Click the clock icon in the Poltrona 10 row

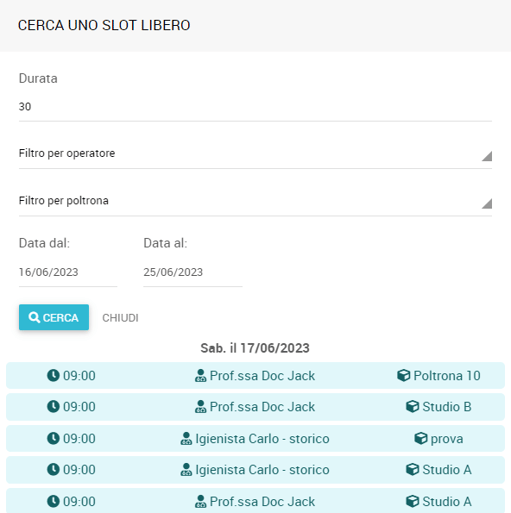tap(53, 375)
